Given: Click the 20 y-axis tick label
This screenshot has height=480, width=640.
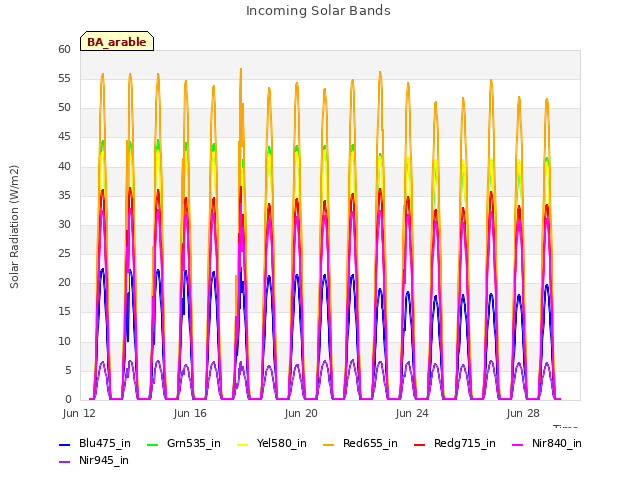Looking at the screenshot, I should point(64,282).
